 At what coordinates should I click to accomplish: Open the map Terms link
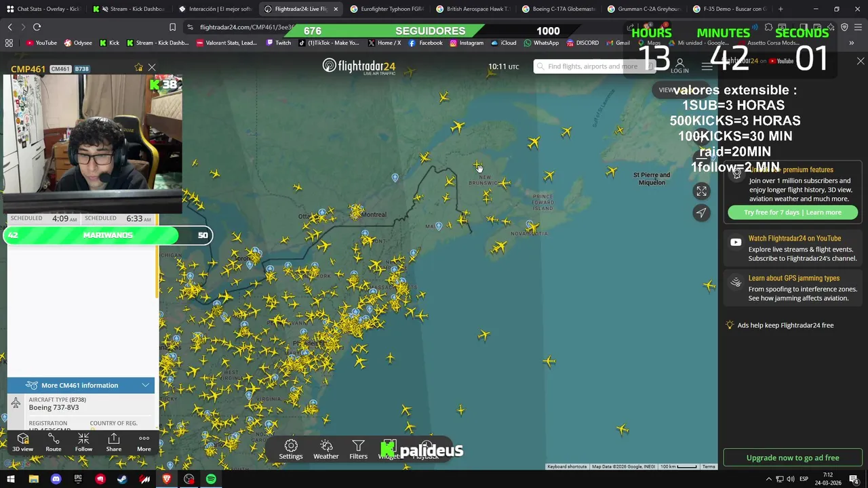[x=709, y=466]
